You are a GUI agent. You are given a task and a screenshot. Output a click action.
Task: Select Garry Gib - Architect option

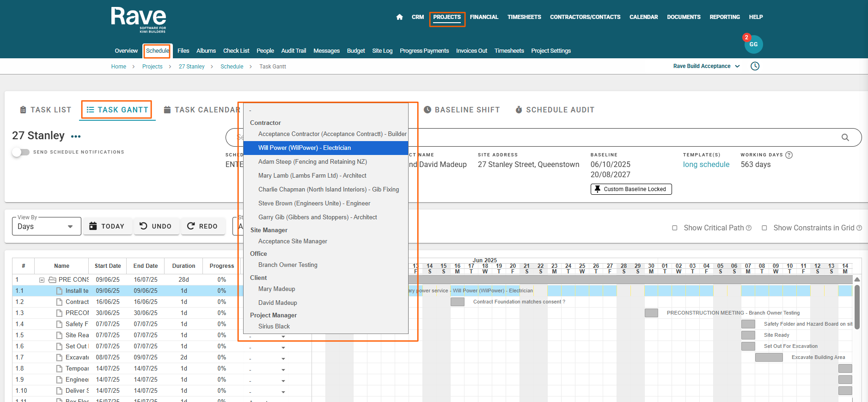coord(326,217)
